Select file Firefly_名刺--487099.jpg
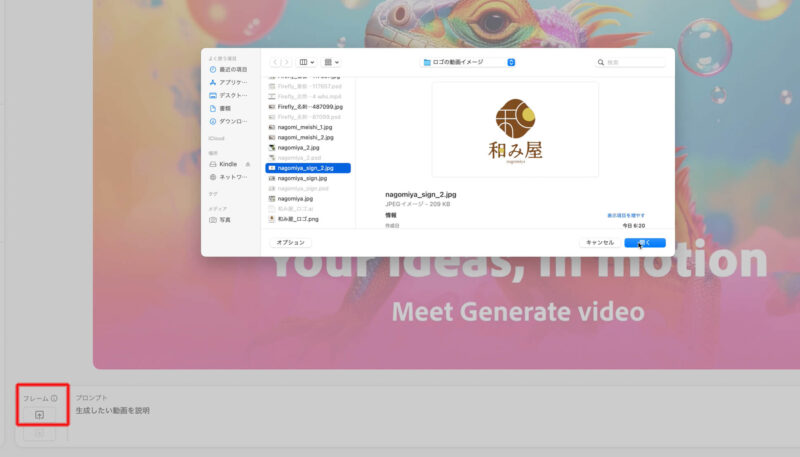The width and height of the screenshot is (800, 457). click(x=308, y=107)
